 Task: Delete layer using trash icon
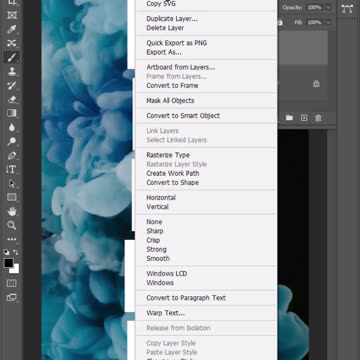(318, 118)
